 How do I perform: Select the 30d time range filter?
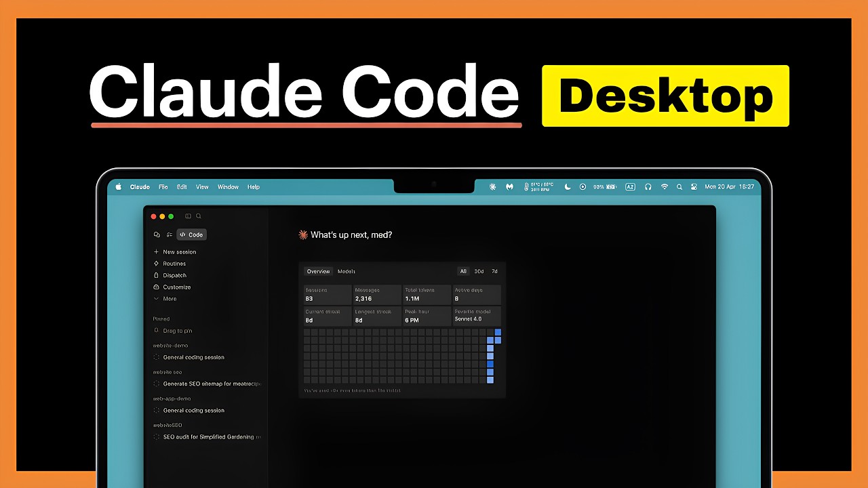click(x=479, y=271)
